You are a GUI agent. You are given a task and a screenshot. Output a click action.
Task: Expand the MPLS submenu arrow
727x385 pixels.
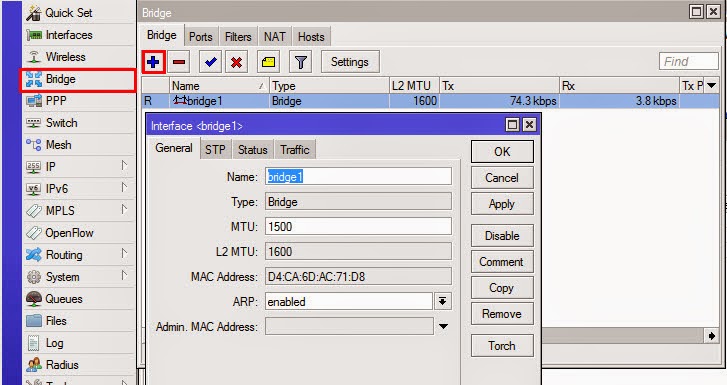tap(124, 209)
